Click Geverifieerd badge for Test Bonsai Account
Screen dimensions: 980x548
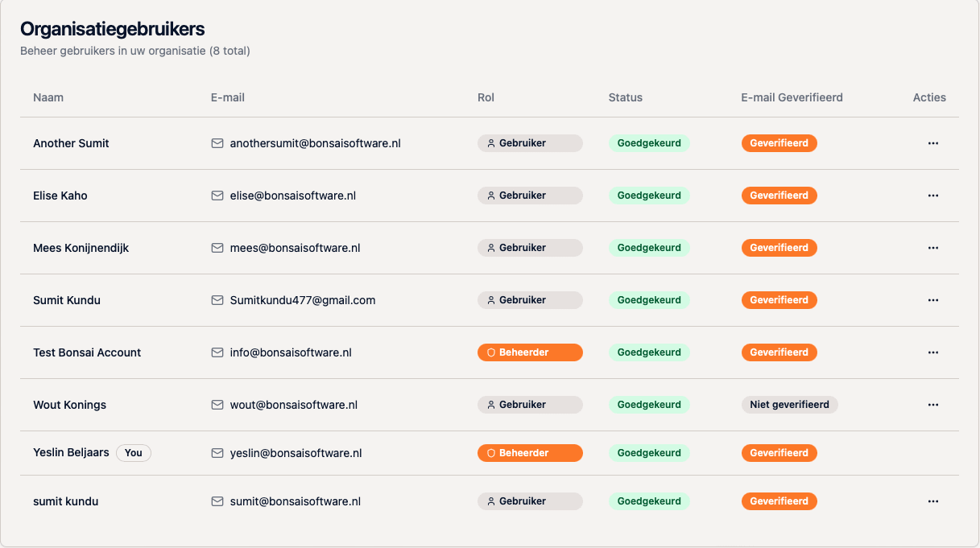click(779, 352)
